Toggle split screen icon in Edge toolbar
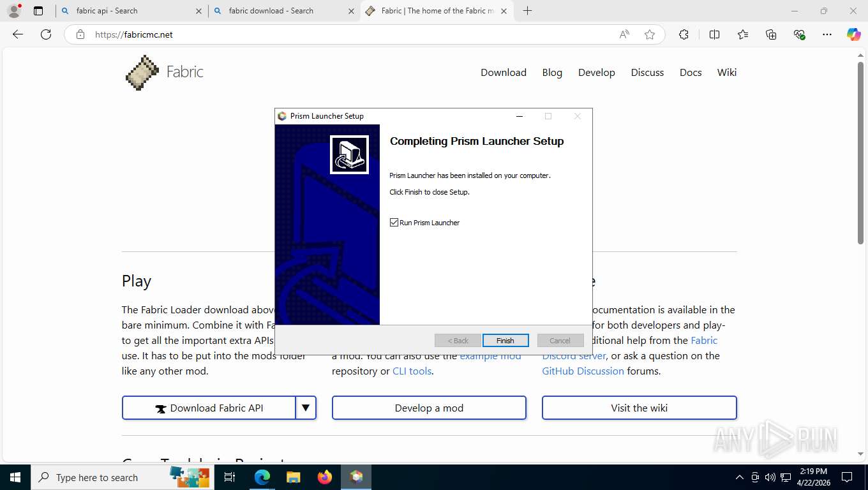This screenshot has width=868, height=490. 714,34
